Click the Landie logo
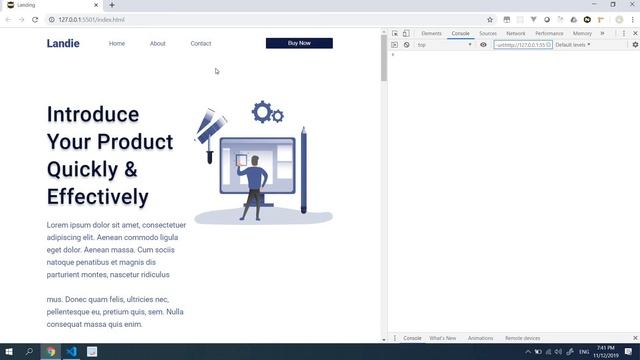This screenshot has height=360, width=640. point(63,43)
